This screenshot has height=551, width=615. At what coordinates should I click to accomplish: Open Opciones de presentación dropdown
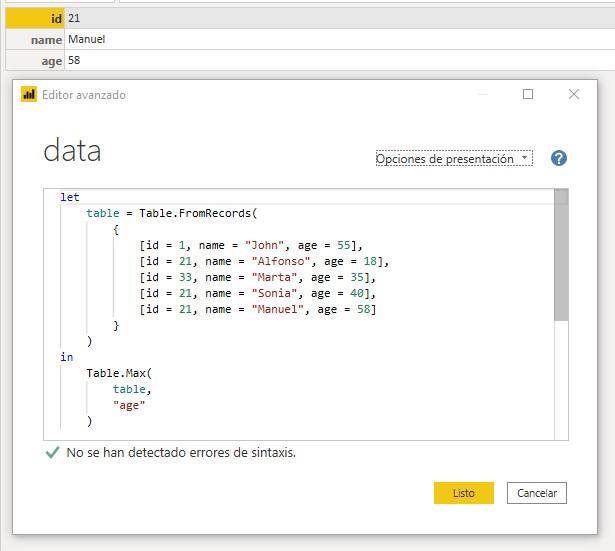(x=453, y=158)
